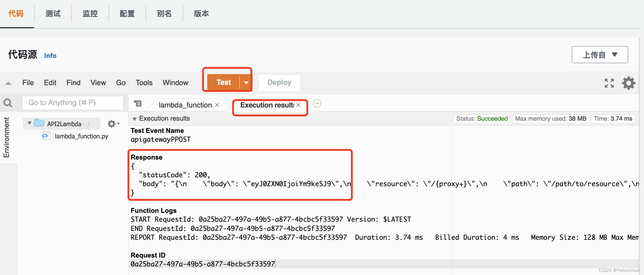Close the lambda_function tab
644x275 pixels.
pos(217,105)
